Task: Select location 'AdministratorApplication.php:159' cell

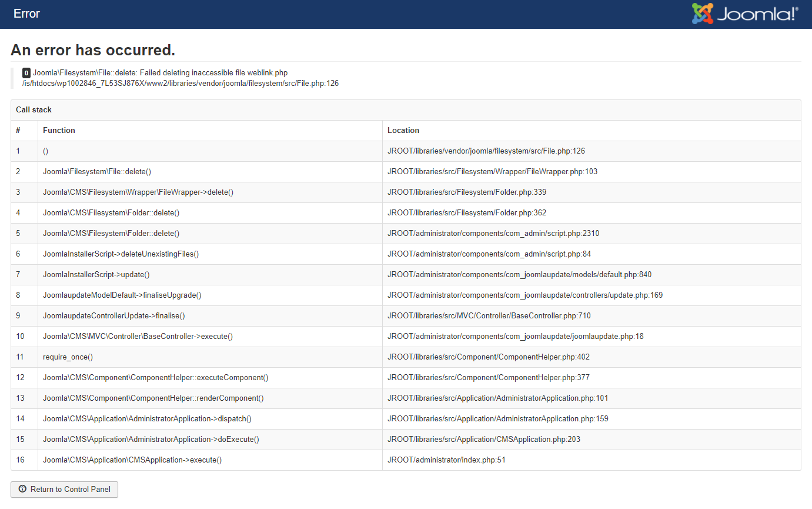Action: (x=592, y=419)
